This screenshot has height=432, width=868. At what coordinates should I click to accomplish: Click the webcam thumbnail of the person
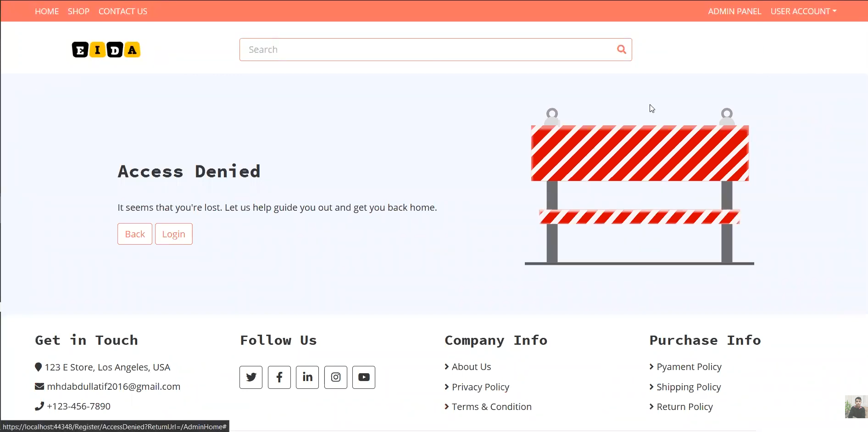tap(856, 407)
